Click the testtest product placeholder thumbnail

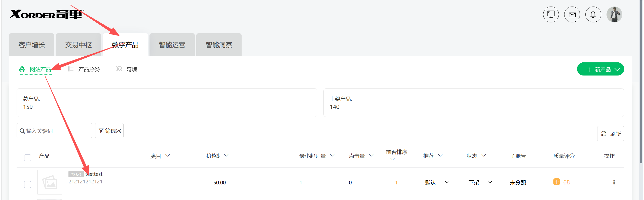click(x=50, y=182)
